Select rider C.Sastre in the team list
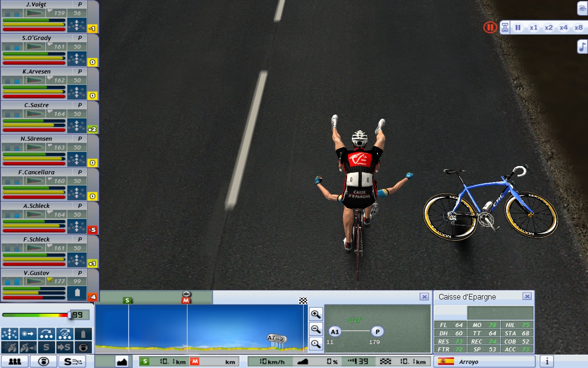588x368 pixels. pyautogui.click(x=37, y=105)
